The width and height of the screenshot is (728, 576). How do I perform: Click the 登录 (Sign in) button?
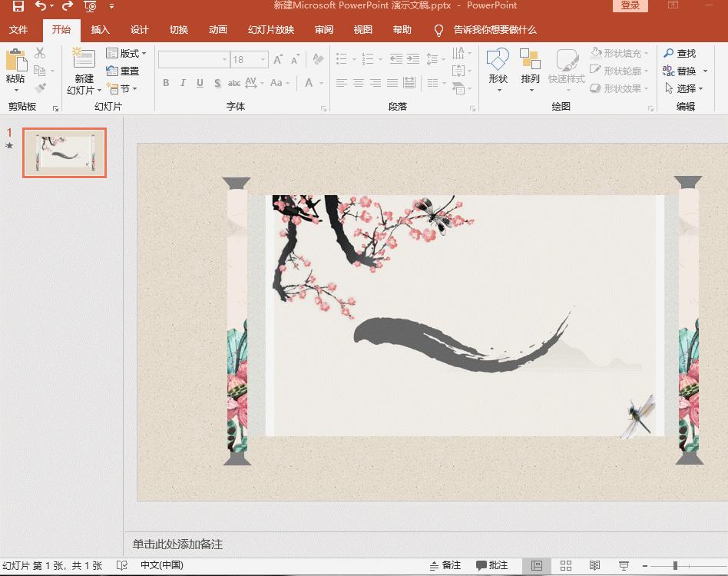click(630, 6)
